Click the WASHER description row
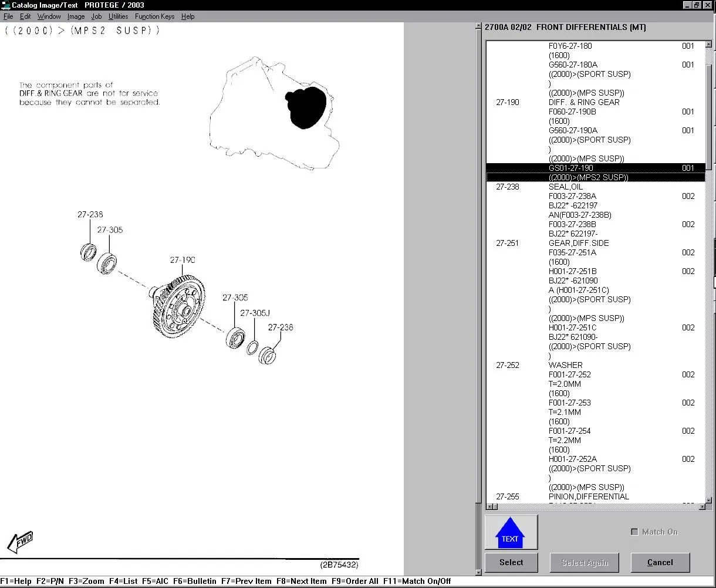Viewport: 716px width, 588px height. point(566,365)
